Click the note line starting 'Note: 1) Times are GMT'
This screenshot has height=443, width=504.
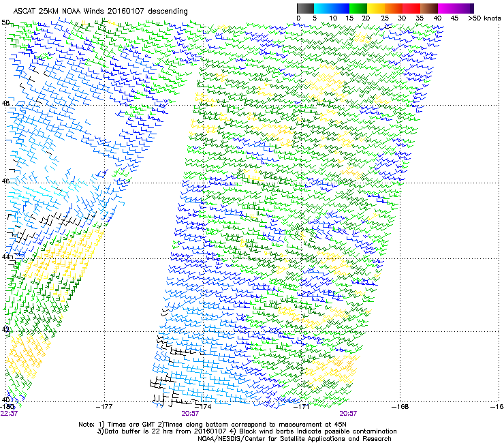pyautogui.click(x=212, y=425)
